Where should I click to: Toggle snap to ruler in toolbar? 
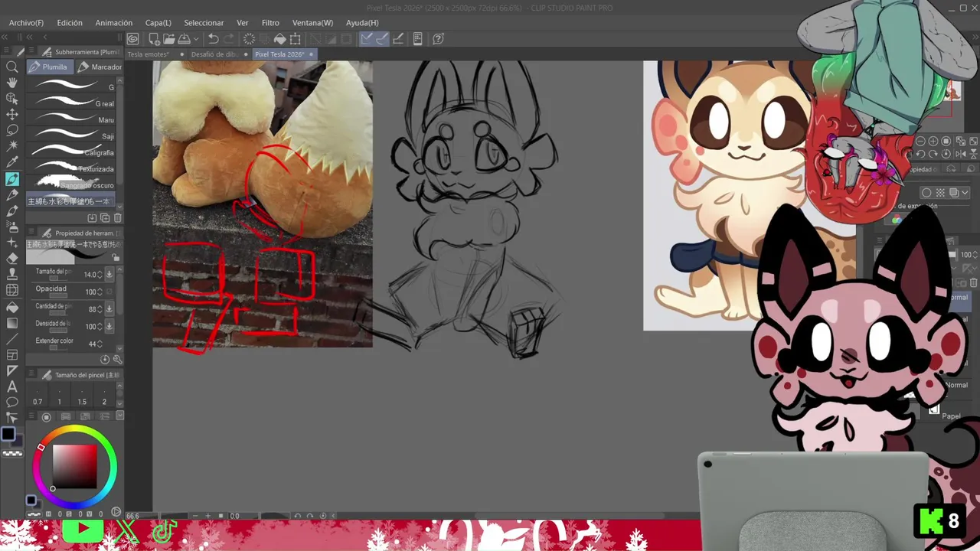pyautogui.click(x=367, y=38)
